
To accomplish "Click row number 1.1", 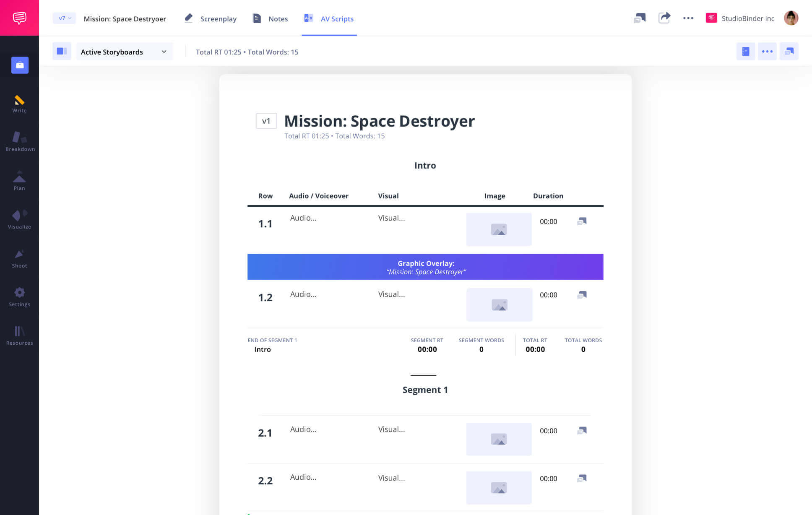I will click(x=265, y=224).
